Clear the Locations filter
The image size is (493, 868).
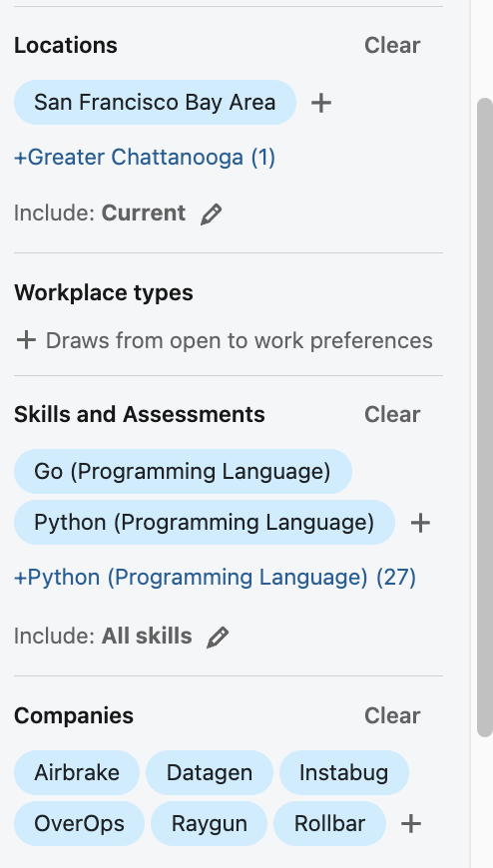[x=392, y=45]
